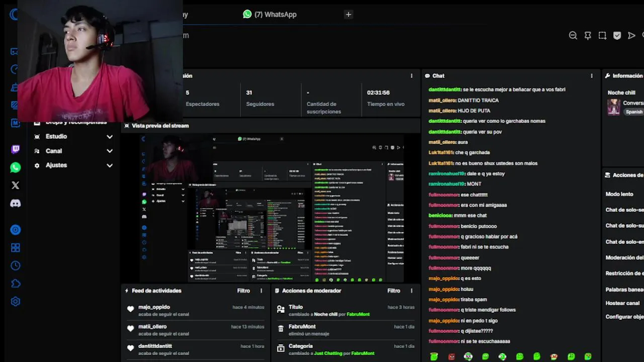The width and height of the screenshot is (644, 362).
Task: Open the Chat panel three-dot menu
Action: 592,76
